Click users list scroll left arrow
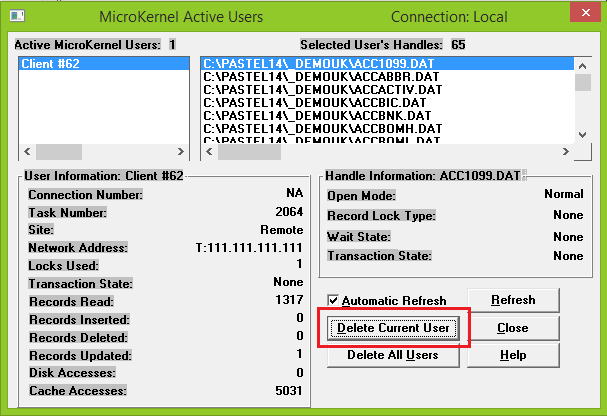The width and height of the screenshot is (607, 416). point(27,151)
